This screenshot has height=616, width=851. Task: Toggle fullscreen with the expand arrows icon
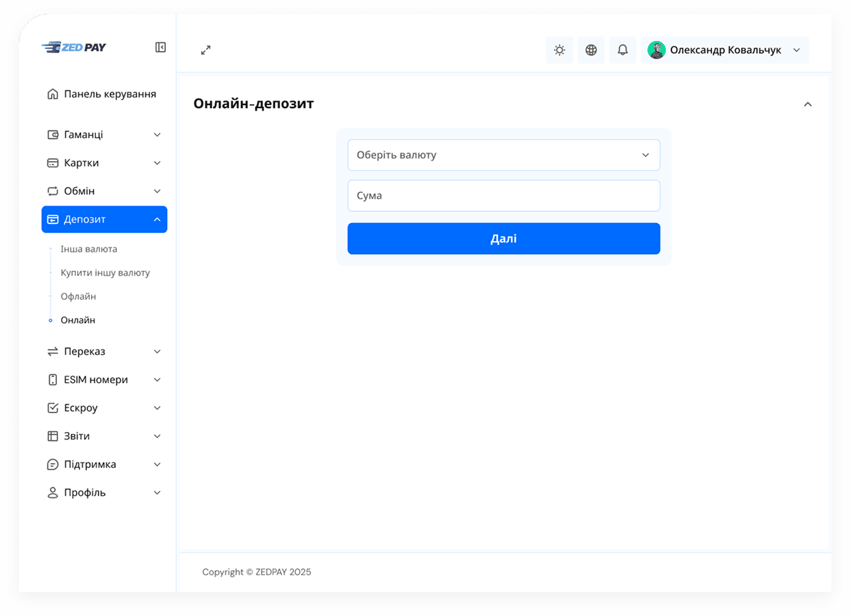[x=205, y=50]
